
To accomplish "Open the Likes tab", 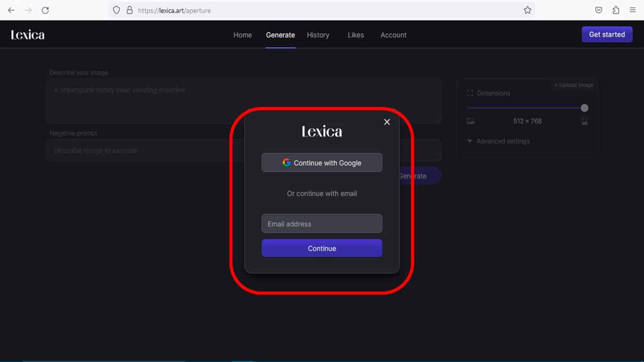I will [356, 35].
